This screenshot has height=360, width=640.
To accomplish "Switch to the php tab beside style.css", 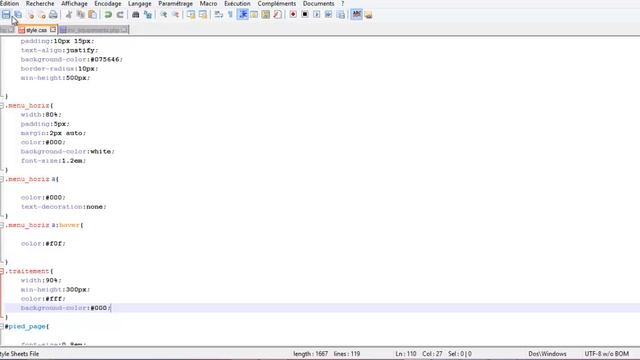I will pyautogui.click(x=93, y=30).
